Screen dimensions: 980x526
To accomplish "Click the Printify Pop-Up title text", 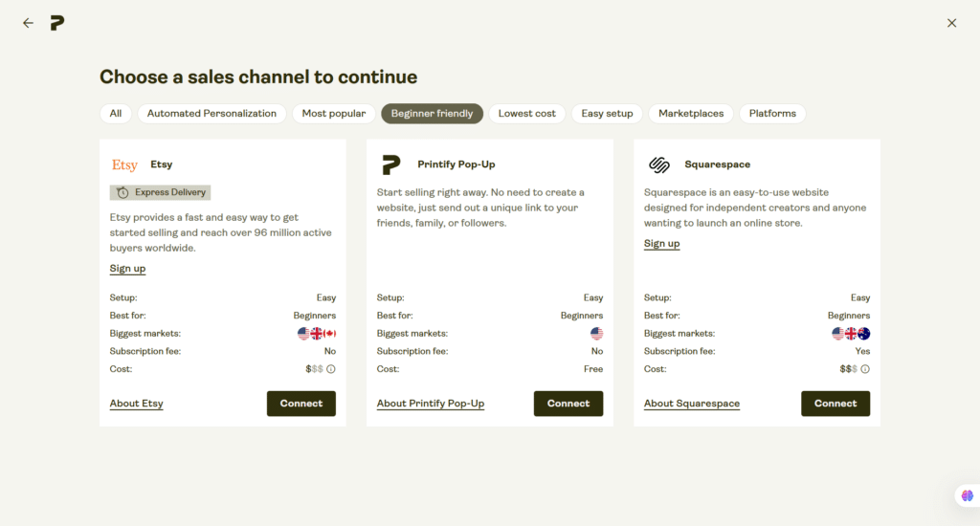I will [x=457, y=164].
